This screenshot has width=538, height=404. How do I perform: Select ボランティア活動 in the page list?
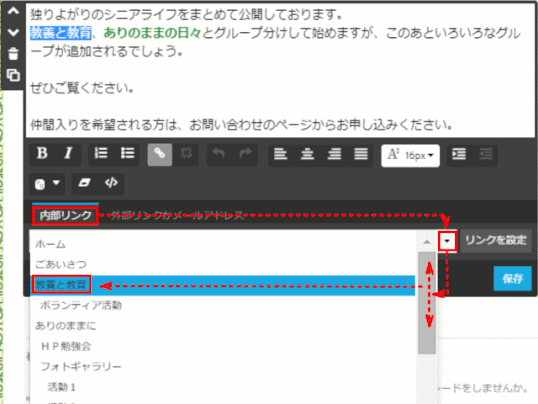click(223, 305)
